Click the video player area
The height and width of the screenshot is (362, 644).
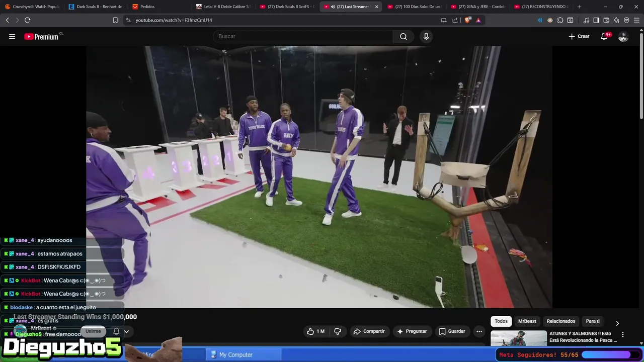click(319, 177)
